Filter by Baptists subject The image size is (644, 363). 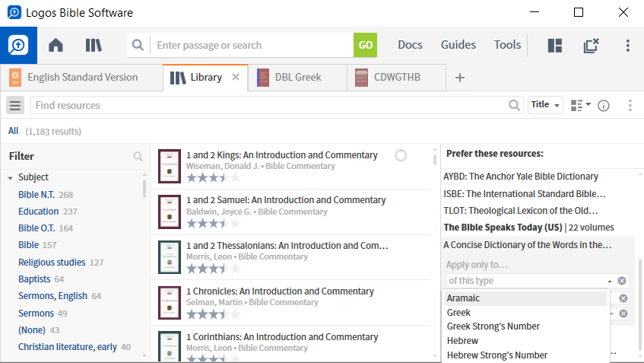pos(34,279)
